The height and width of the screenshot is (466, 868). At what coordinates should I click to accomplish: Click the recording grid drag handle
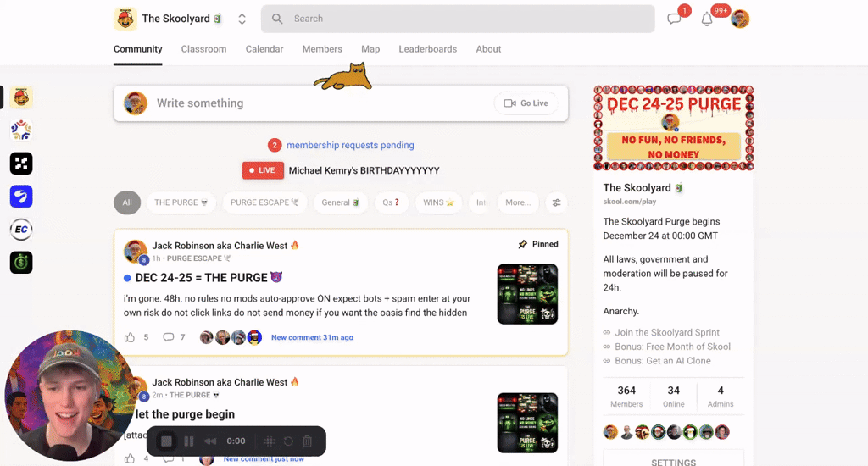269,441
